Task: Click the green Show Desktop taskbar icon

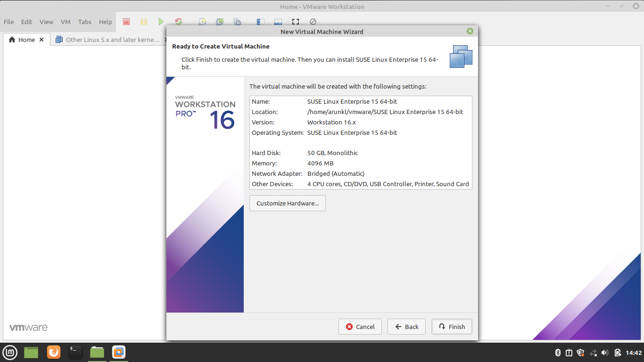Action: [31, 352]
